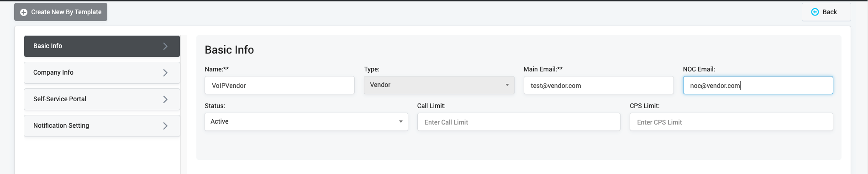Click the chevron on the Basic Info row
The height and width of the screenshot is (174, 868).
click(x=165, y=46)
